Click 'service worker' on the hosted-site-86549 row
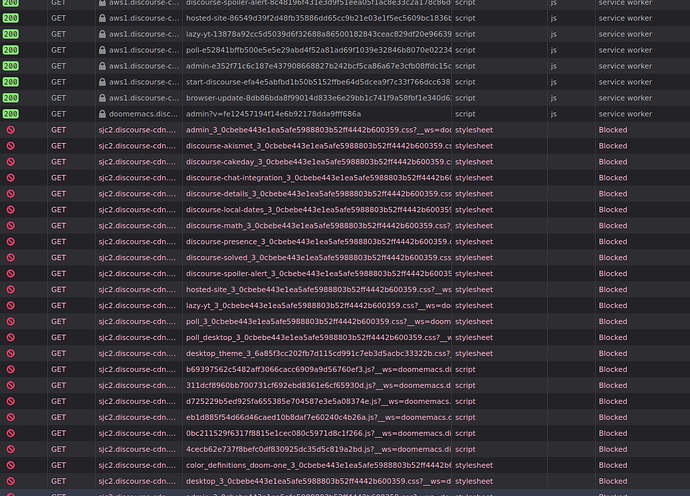Screen dimensions: 690x496 625,18
